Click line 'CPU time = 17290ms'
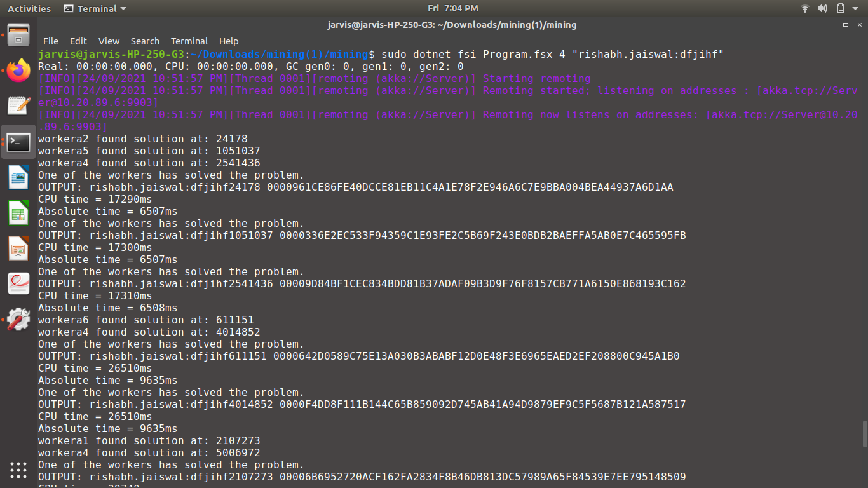This screenshot has height=488, width=868. [x=95, y=199]
